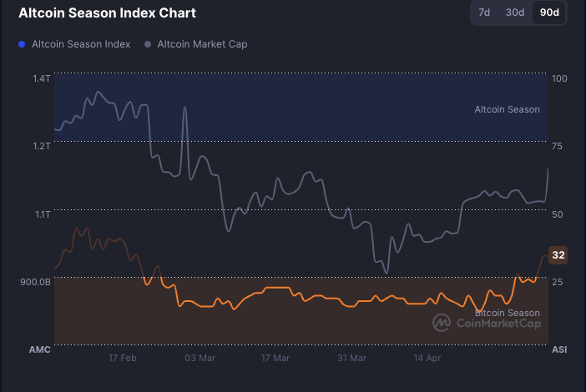Image resolution: width=586 pixels, height=392 pixels.
Task: Click the 17 Feb date marker
Action: [x=123, y=358]
